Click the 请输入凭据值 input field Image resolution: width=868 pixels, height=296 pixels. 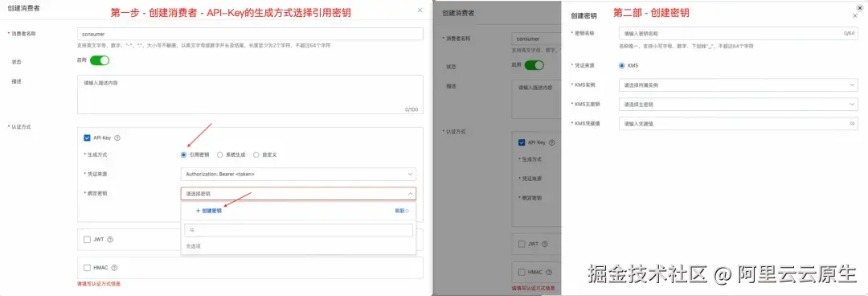click(739, 124)
